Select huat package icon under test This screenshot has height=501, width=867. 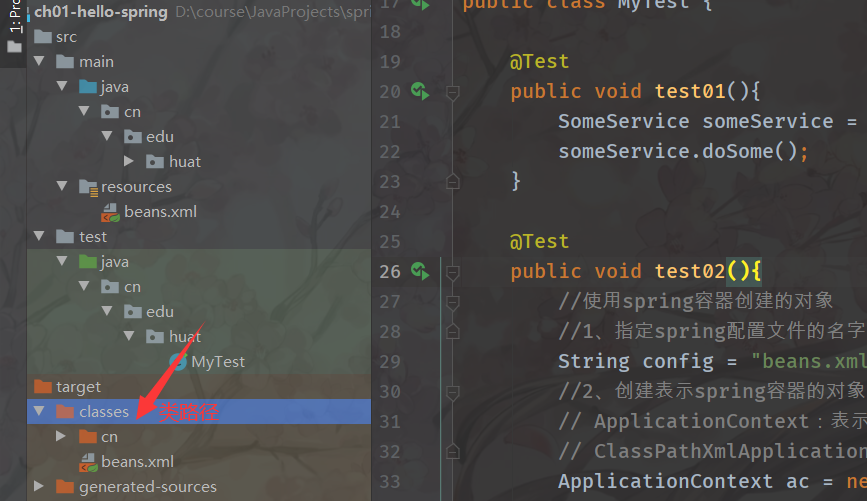155,336
